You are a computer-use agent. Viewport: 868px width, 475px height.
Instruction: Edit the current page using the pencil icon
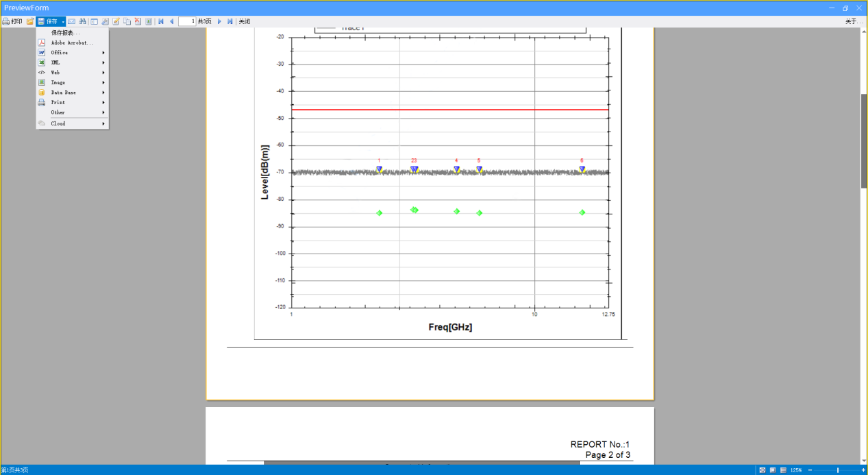coord(116,21)
